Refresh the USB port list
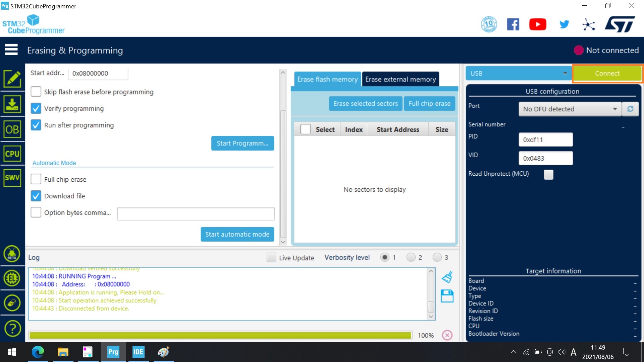 [x=630, y=109]
